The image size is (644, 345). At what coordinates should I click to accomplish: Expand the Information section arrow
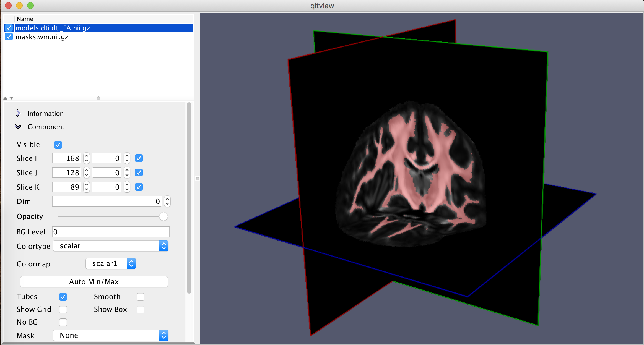18,113
